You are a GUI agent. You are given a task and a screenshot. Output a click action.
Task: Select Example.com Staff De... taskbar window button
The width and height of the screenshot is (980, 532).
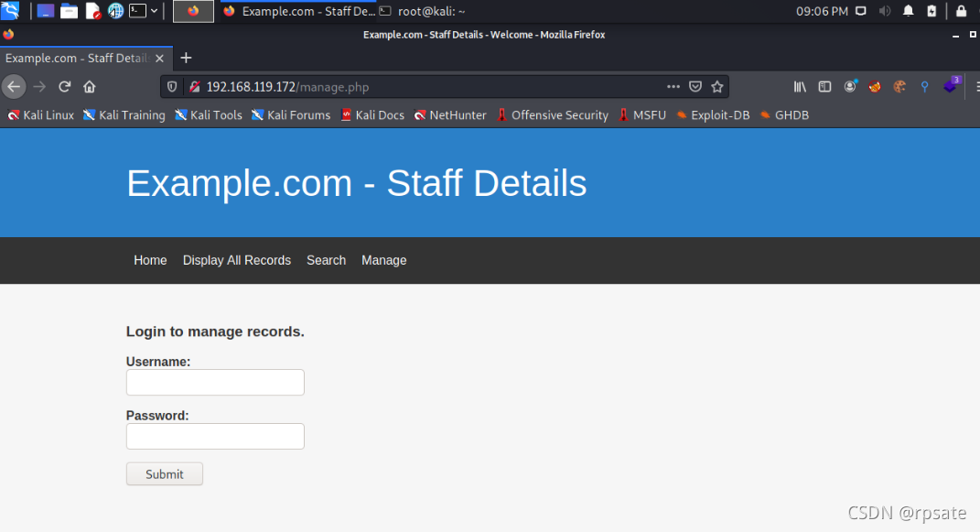click(298, 11)
